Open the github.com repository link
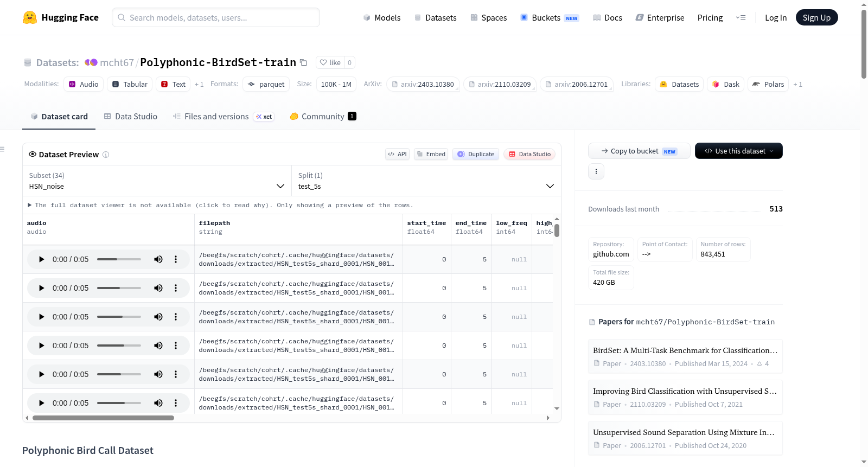This screenshot has width=868, height=467. [x=611, y=254]
